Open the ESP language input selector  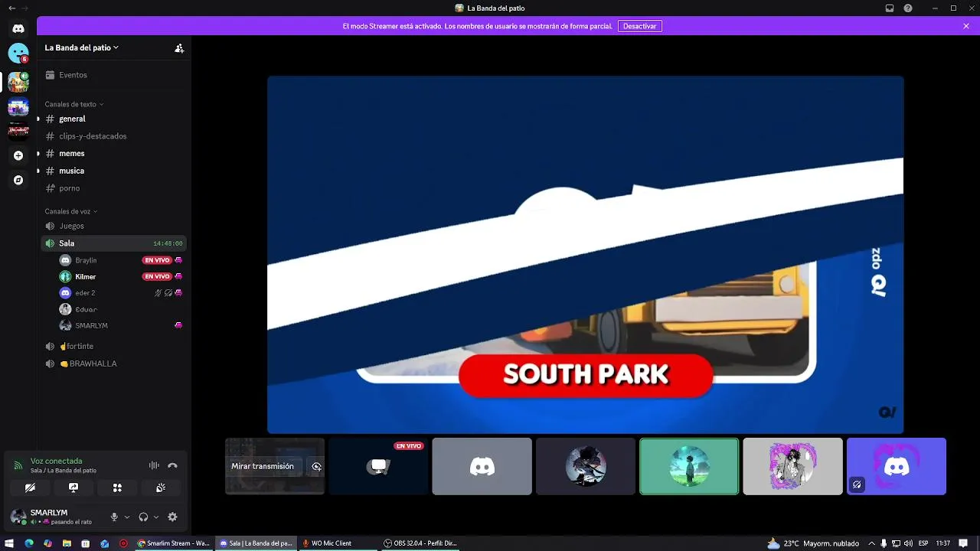(924, 543)
